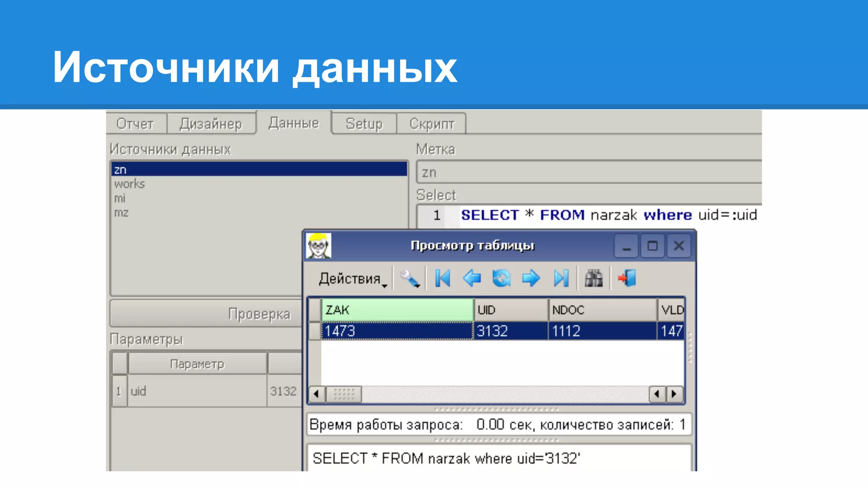
Task: Select mz data source entry
Action: [x=121, y=213]
